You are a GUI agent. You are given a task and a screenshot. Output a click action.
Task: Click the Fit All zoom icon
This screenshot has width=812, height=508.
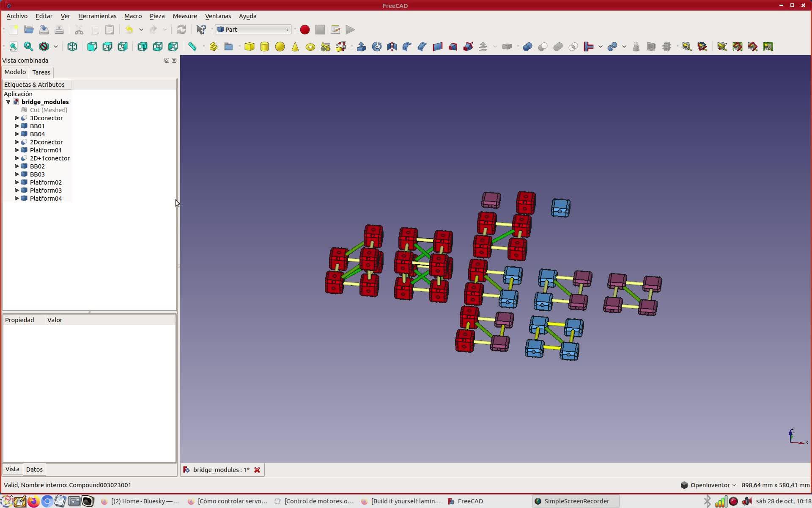(x=14, y=47)
